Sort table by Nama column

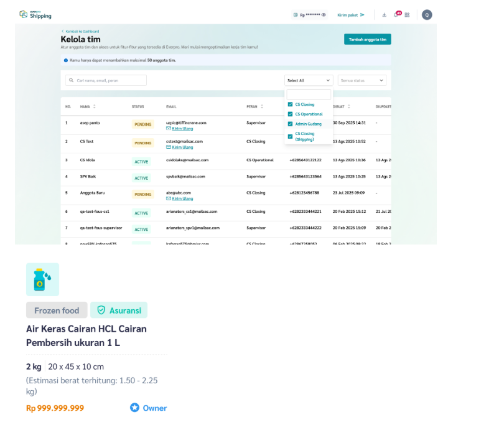tap(93, 106)
